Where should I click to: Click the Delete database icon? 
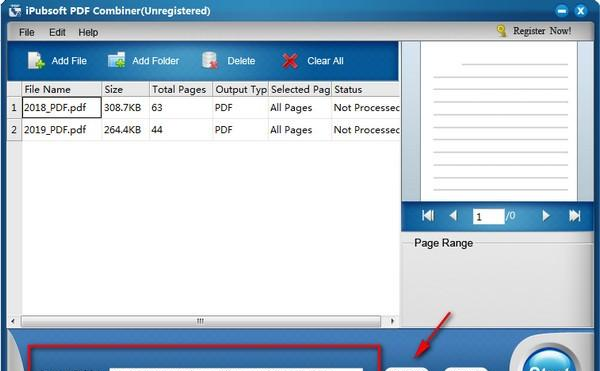click(210, 60)
